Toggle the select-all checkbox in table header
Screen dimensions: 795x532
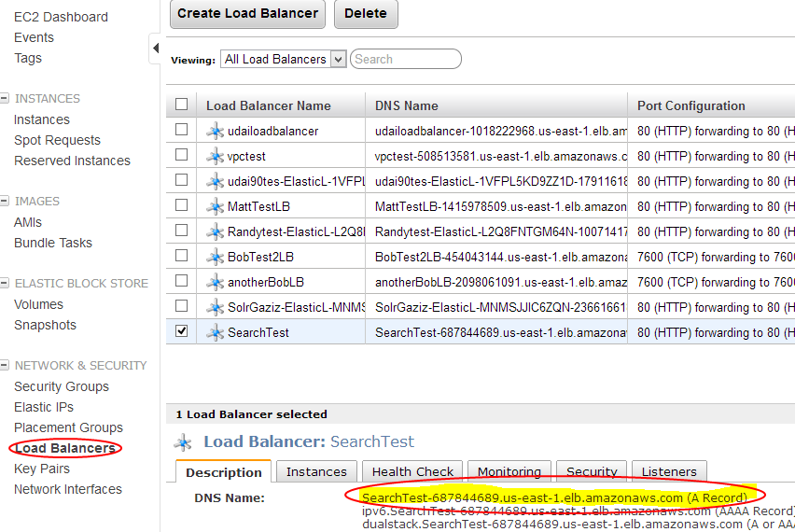tap(181, 104)
